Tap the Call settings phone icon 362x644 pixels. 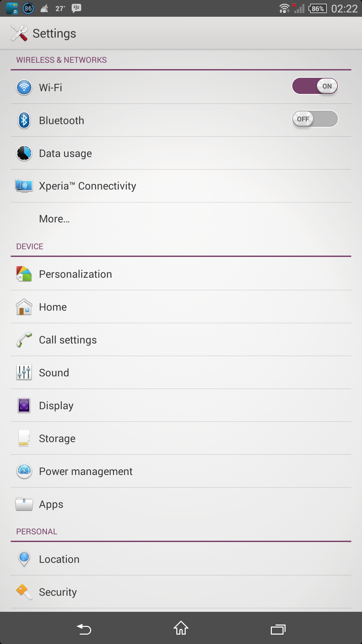[24, 340]
